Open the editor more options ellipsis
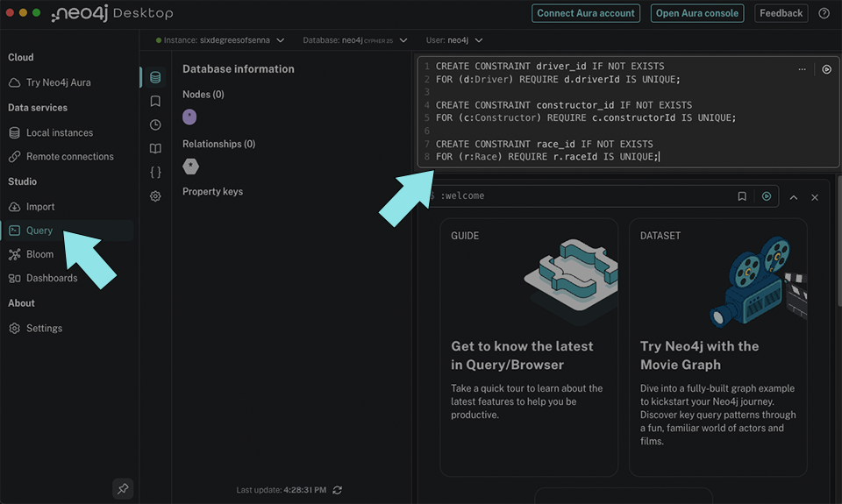 (x=802, y=69)
